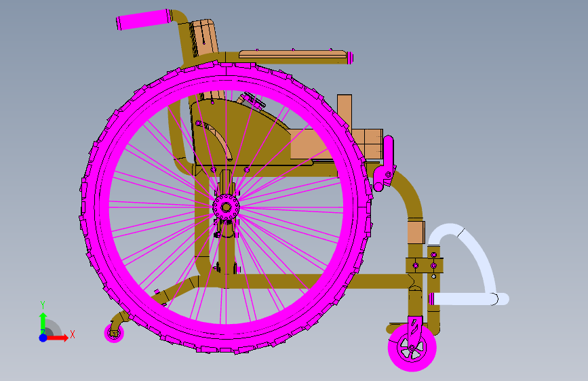Select the front caster wheel
This screenshot has height=381, width=588.
(412, 348)
